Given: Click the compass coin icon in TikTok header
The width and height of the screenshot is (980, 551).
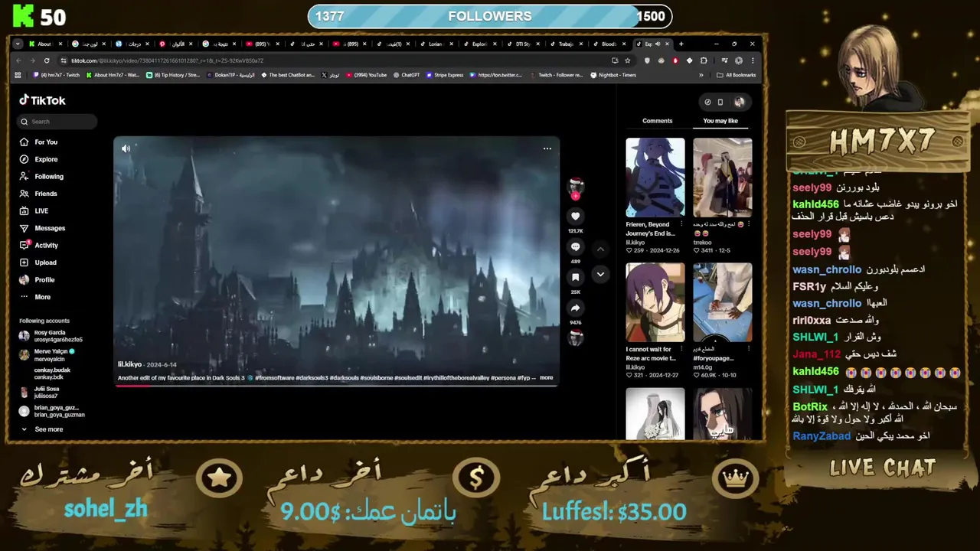Looking at the screenshot, I should [707, 102].
